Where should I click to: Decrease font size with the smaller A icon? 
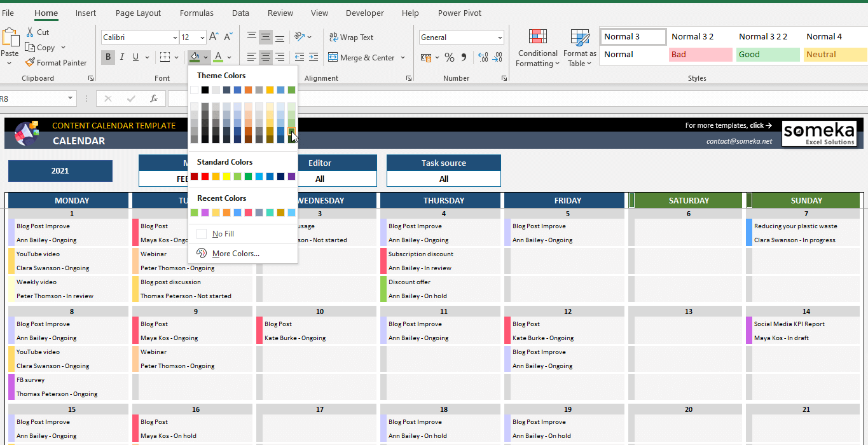point(228,37)
